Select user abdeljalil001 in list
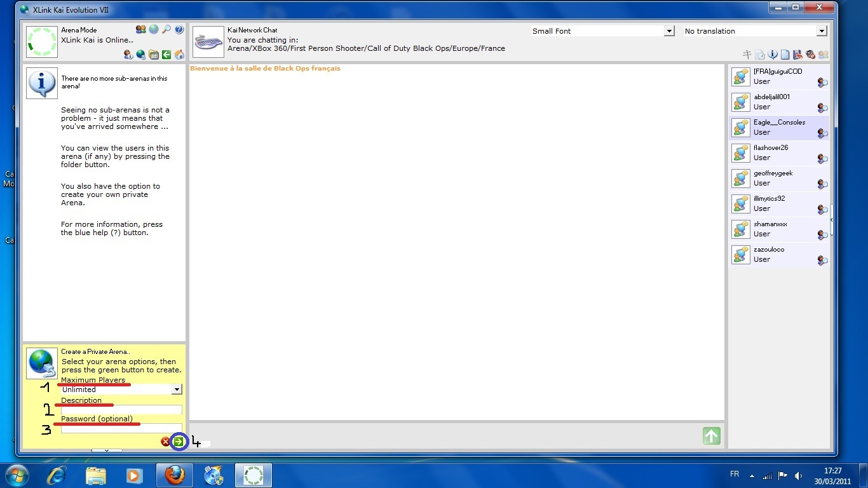This screenshot has width=868, height=488. pos(780,102)
